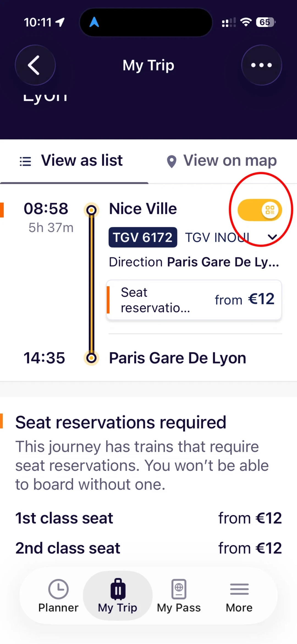
Task: Toggle the Nice Ville journey pass switch
Action: point(260,210)
